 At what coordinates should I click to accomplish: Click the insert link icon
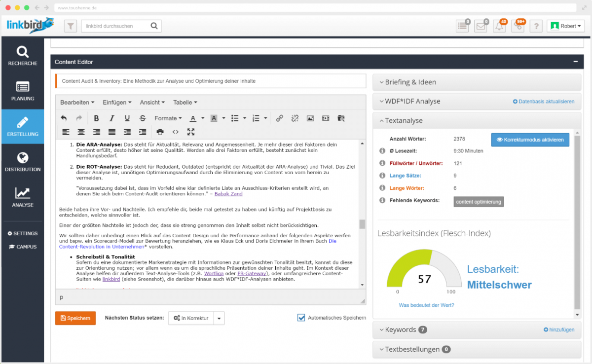click(279, 118)
